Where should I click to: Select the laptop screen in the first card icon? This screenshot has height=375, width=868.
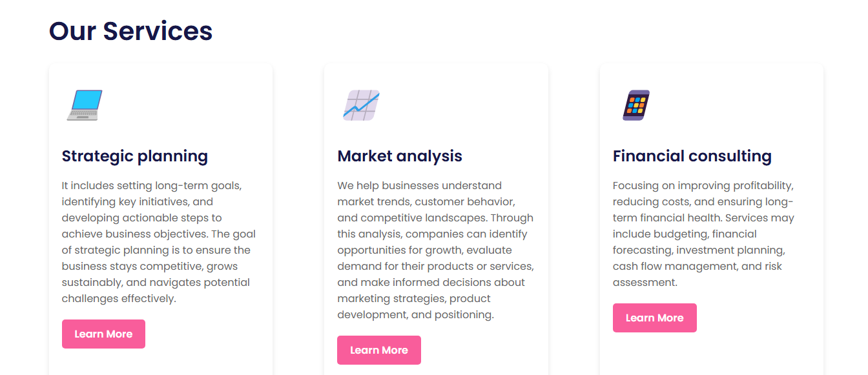(x=86, y=98)
